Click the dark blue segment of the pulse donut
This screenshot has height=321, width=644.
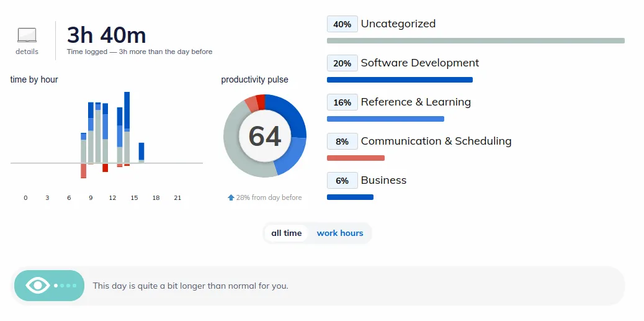point(290,116)
